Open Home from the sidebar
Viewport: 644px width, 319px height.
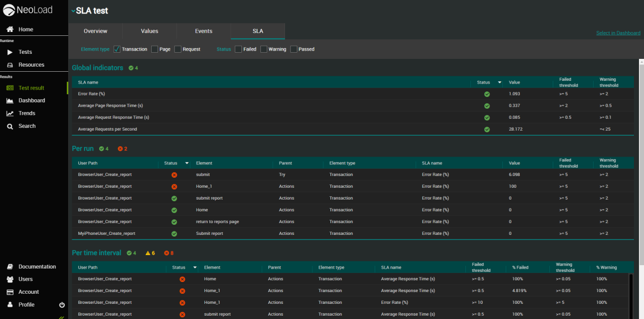(x=25, y=29)
